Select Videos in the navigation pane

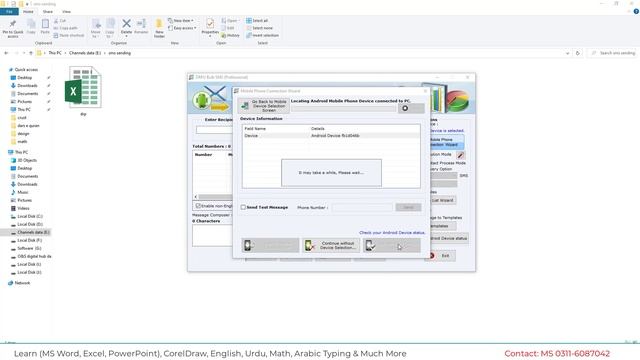coord(23,208)
